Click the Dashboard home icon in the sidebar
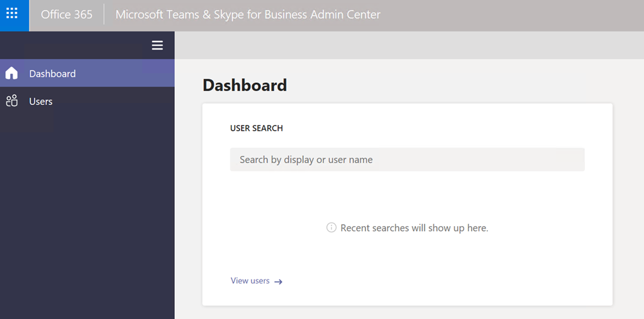 pyautogui.click(x=11, y=73)
